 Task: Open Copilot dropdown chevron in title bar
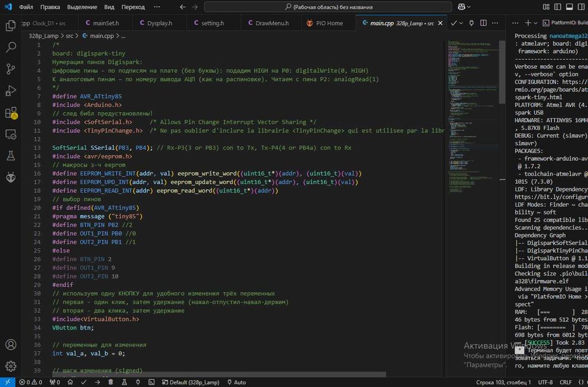coord(469,6)
